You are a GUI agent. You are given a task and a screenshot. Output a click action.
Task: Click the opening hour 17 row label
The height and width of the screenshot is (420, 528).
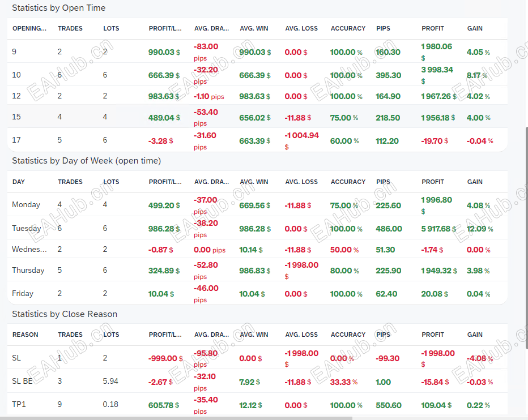click(x=16, y=141)
